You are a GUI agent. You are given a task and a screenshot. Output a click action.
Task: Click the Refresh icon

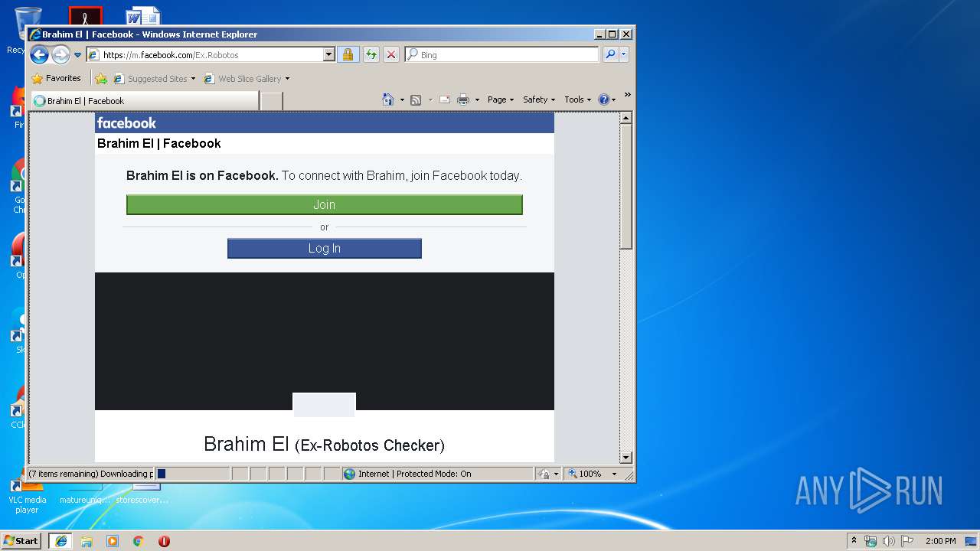(371, 55)
